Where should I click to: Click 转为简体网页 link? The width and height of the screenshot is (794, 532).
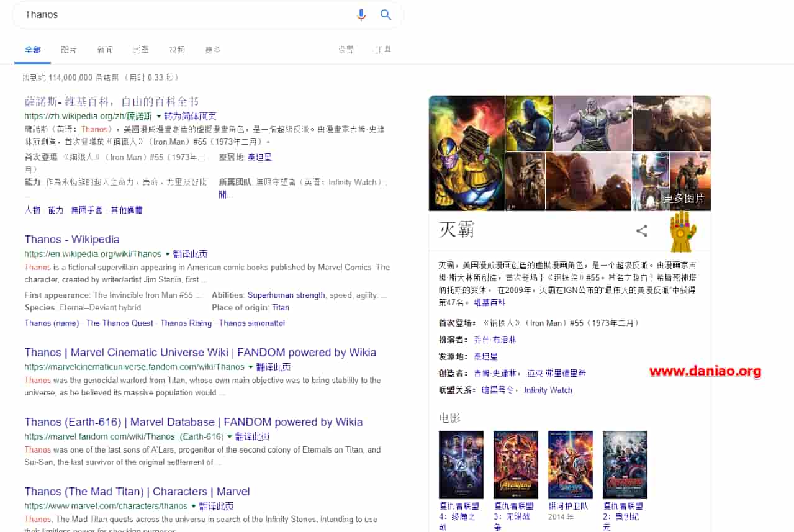pos(190,116)
